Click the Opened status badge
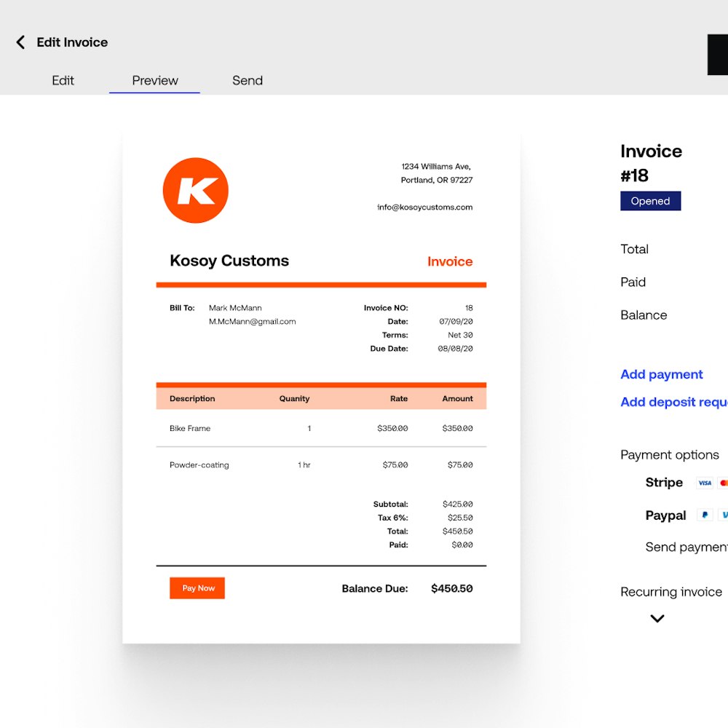 click(650, 201)
